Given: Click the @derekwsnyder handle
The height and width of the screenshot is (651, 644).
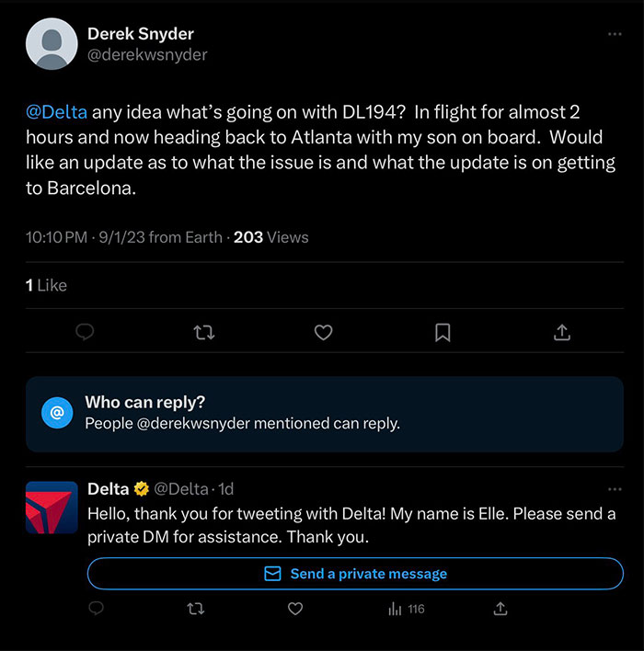Looking at the screenshot, I should click(147, 55).
